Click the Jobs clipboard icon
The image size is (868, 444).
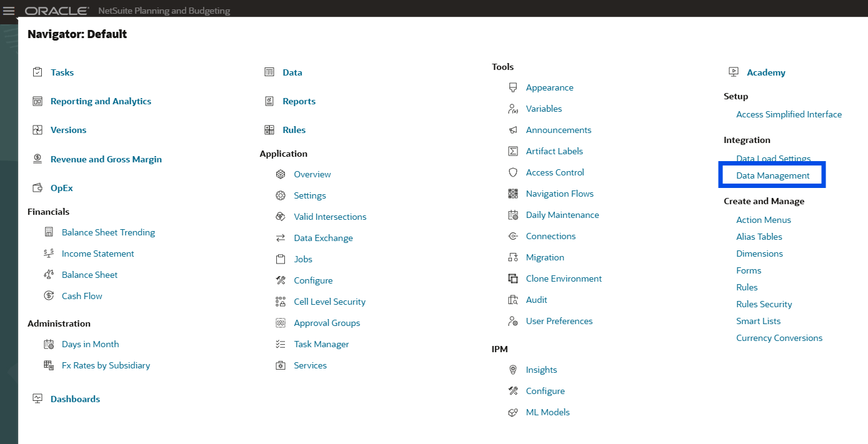click(x=281, y=259)
